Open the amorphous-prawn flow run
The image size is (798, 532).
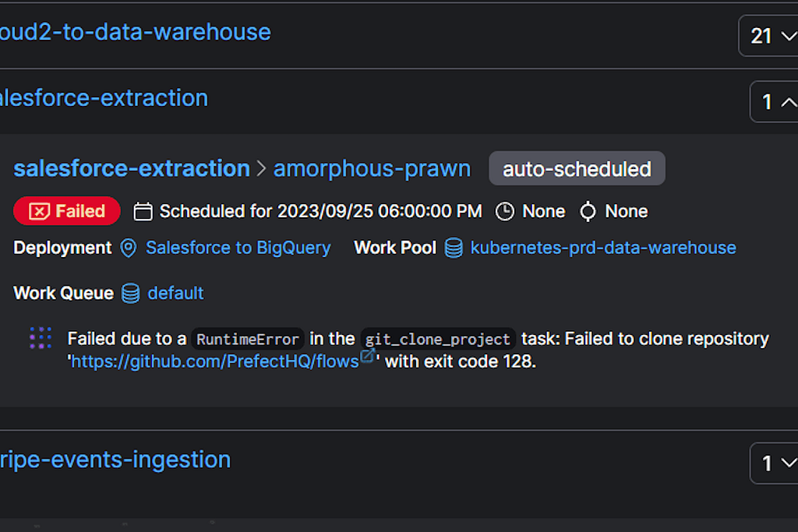click(x=372, y=169)
